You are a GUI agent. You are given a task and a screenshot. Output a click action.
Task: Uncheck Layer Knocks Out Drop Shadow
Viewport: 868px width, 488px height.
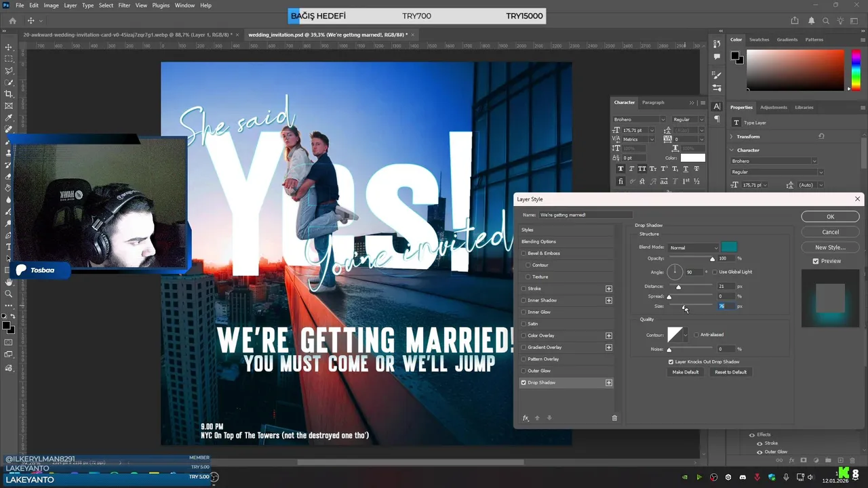click(x=671, y=362)
